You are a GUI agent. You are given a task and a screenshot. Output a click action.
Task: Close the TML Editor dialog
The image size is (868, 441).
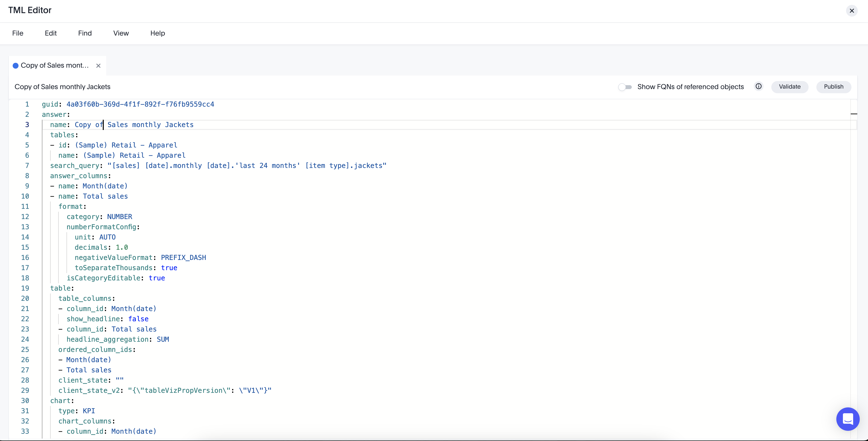851,11
